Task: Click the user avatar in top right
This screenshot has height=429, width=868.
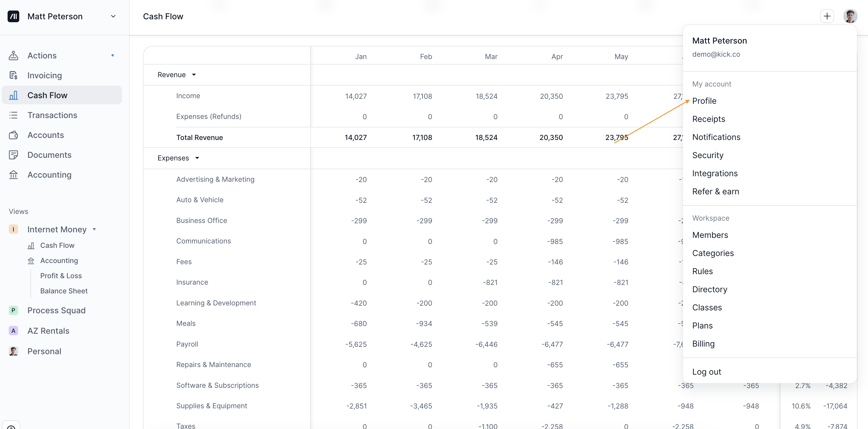Action: click(x=850, y=16)
